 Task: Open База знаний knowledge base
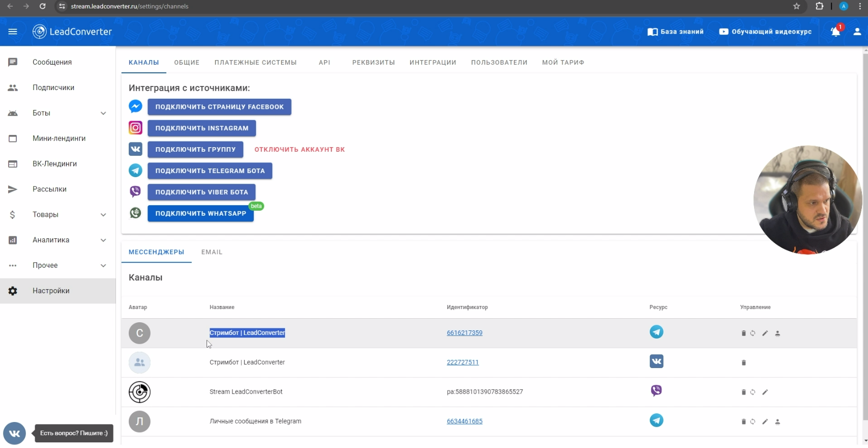[675, 32]
